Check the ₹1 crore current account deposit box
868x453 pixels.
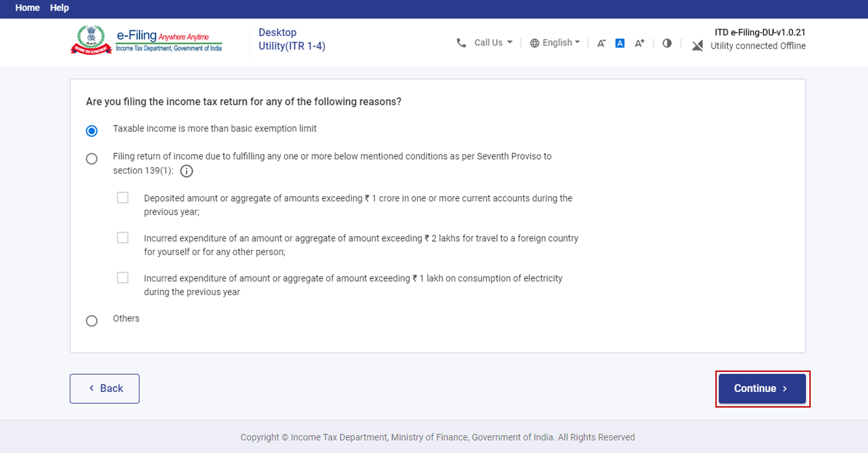[123, 198]
